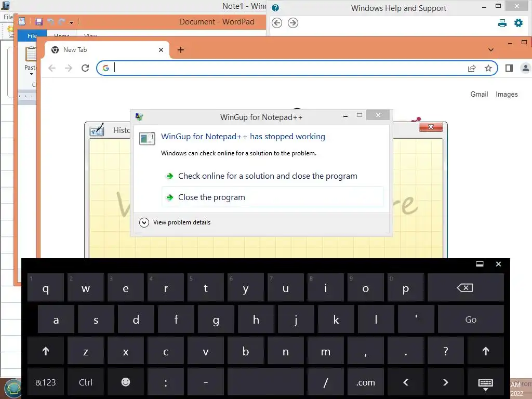Click the Math Input Panel pen icon

97,130
